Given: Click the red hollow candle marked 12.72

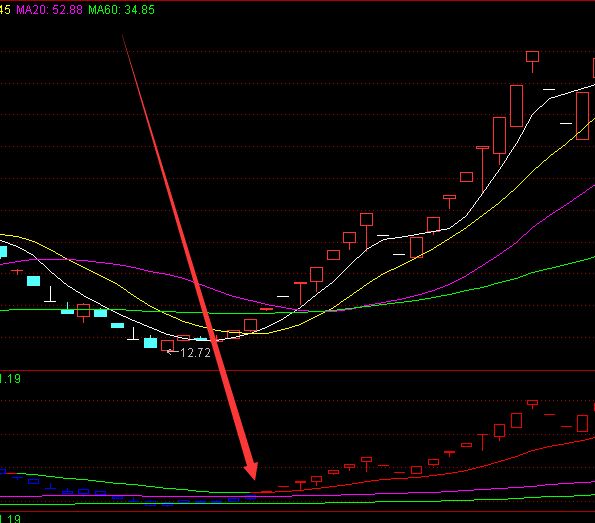Looking at the screenshot, I should pos(167,346).
